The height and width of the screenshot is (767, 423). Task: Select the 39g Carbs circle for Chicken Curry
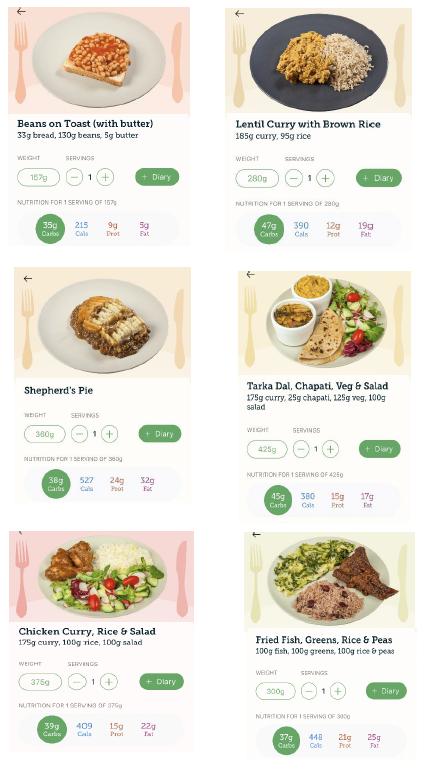[x=52, y=729]
